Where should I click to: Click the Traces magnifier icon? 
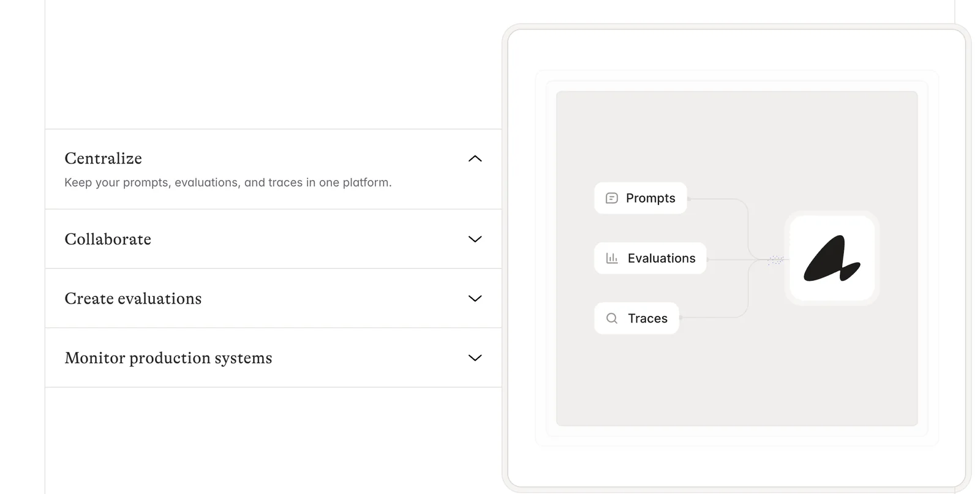tap(611, 318)
